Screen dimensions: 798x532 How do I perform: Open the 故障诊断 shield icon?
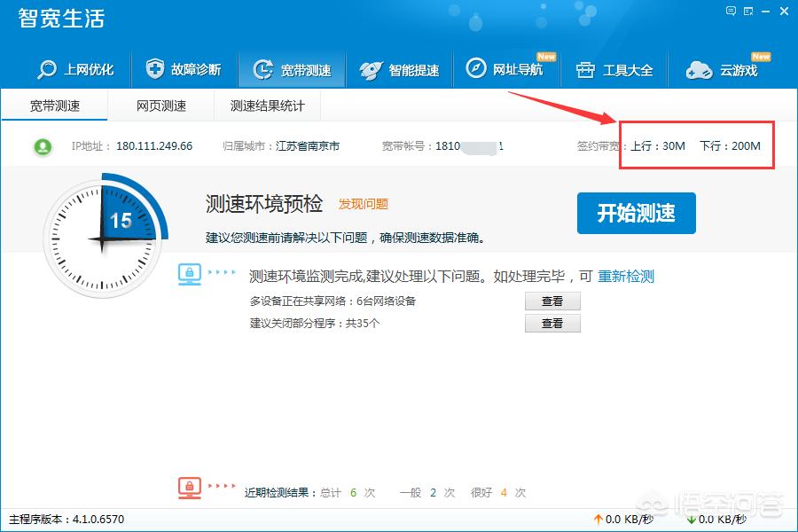(x=154, y=68)
